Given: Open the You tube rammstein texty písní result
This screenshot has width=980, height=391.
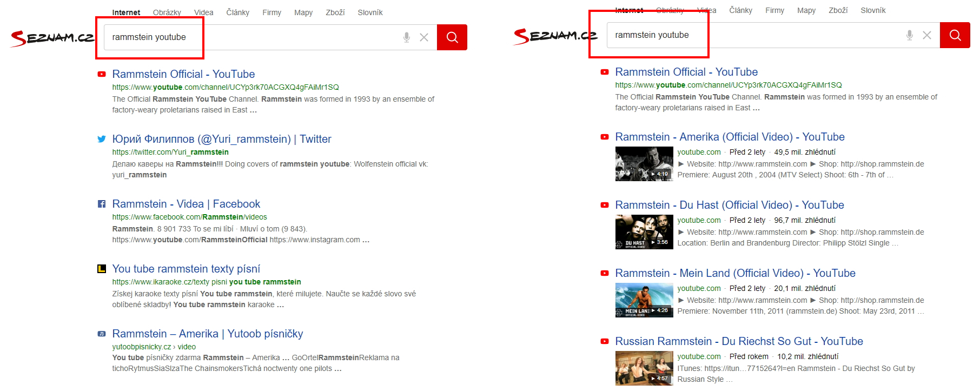Looking at the screenshot, I should point(186,269).
